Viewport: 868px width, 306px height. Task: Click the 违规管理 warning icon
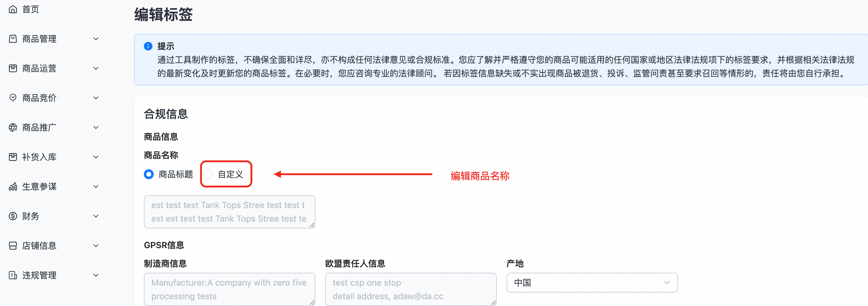point(13,275)
